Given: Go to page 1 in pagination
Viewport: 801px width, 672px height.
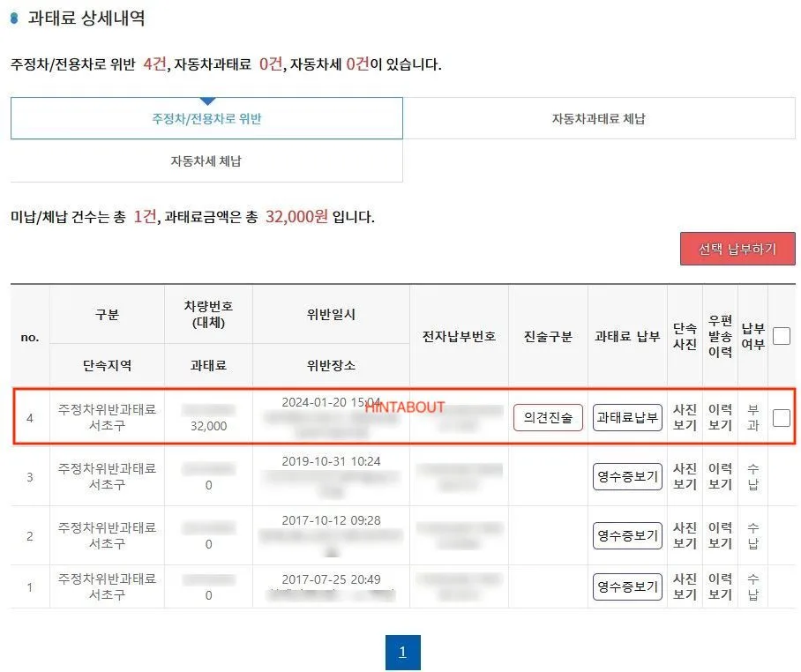Looking at the screenshot, I should click(x=402, y=652).
